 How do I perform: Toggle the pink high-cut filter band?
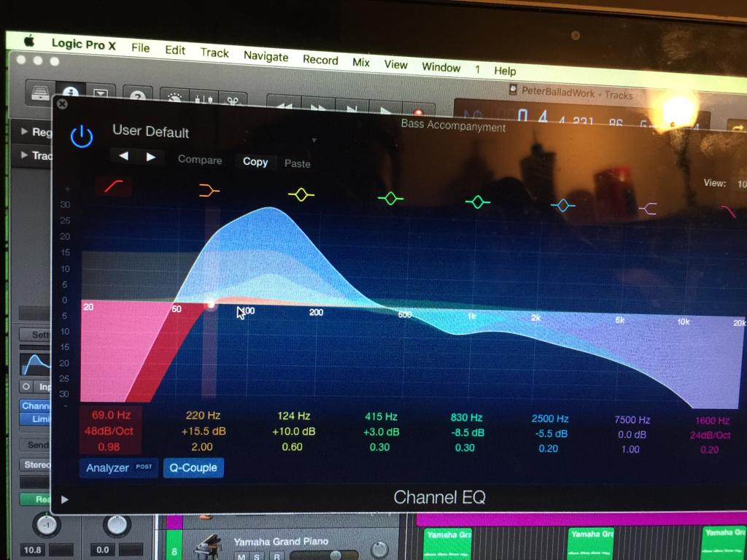pyautogui.click(x=729, y=211)
